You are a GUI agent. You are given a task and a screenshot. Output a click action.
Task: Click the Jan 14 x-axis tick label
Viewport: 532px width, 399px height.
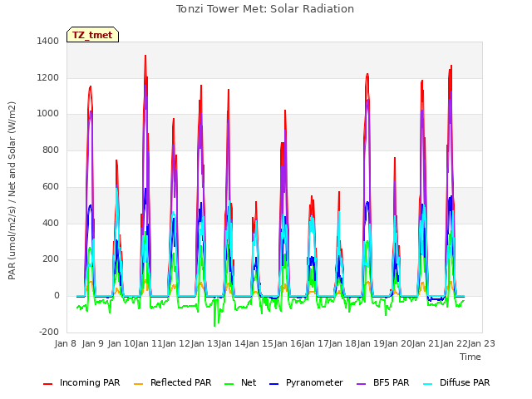[x=232, y=343]
